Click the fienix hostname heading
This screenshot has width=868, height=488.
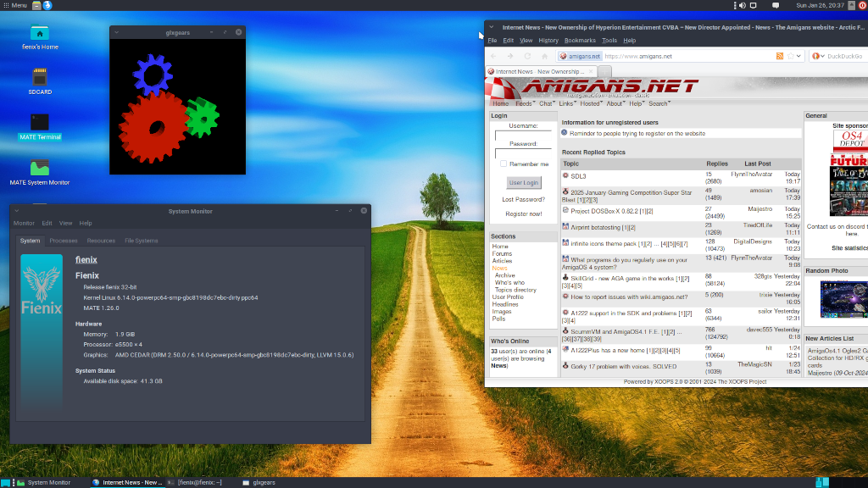coord(86,259)
